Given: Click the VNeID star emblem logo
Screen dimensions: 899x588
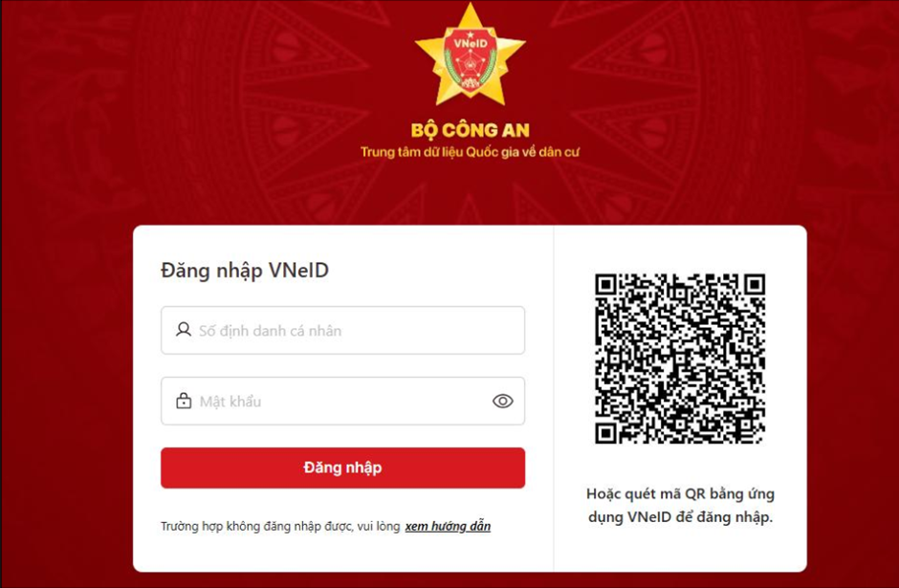Looking at the screenshot, I should (x=471, y=55).
